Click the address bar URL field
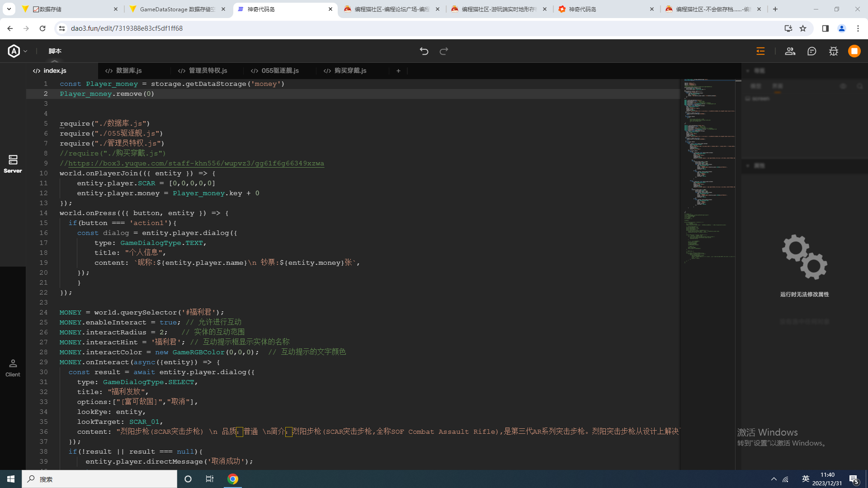 pos(420,28)
